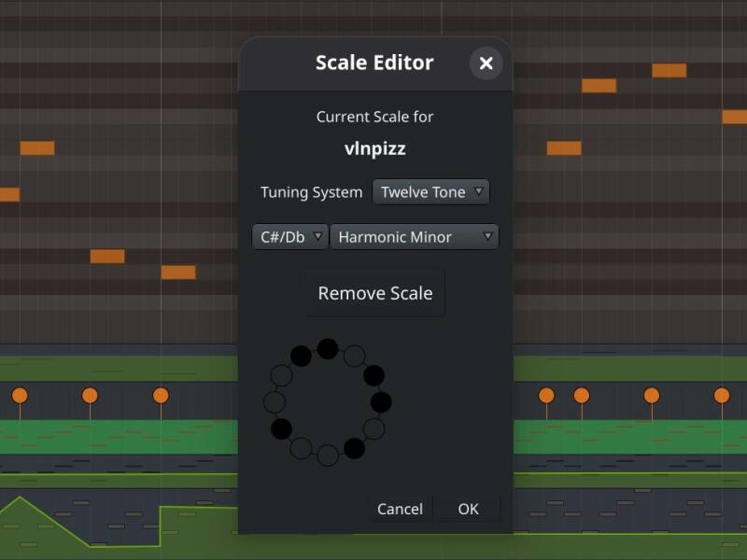The height and width of the screenshot is (560, 747).
Task: Click the Remove Scale button
Action: coord(375,293)
